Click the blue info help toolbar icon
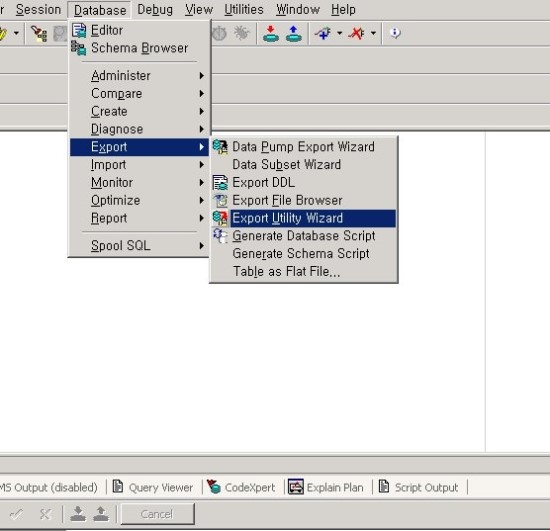The image size is (550, 531). click(x=395, y=33)
